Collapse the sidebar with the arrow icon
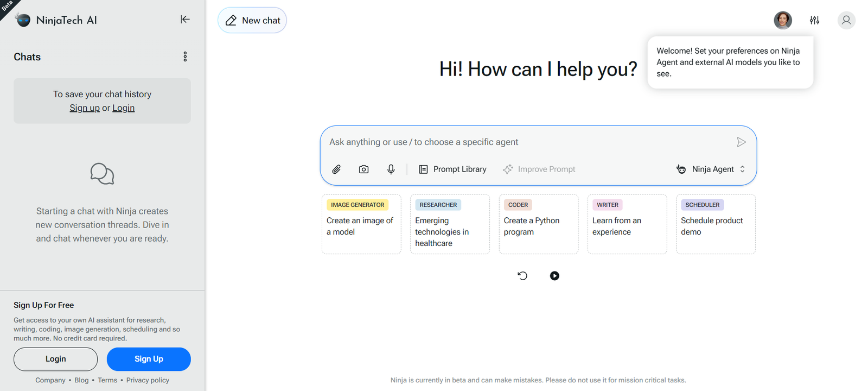The width and height of the screenshot is (868, 391). click(x=185, y=20)
